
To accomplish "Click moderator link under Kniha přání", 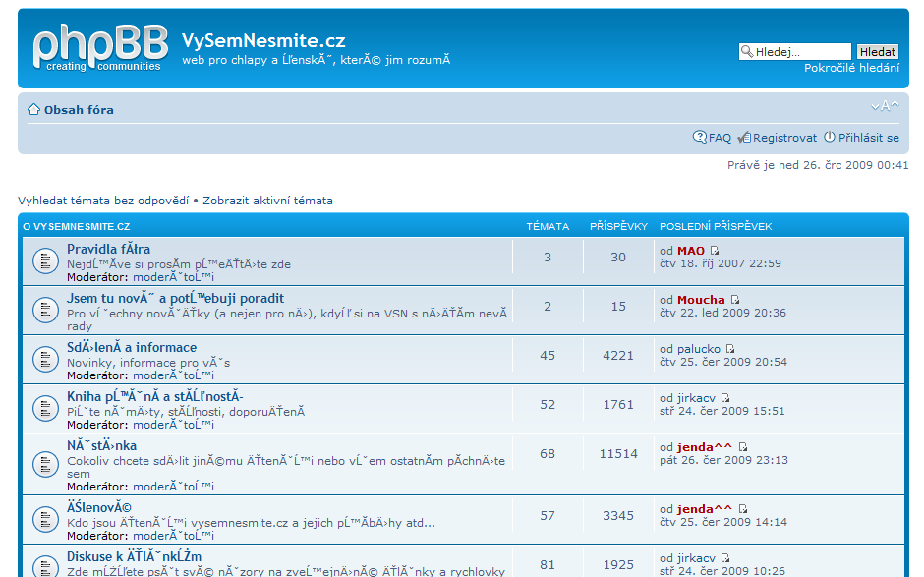I will 173,425.
